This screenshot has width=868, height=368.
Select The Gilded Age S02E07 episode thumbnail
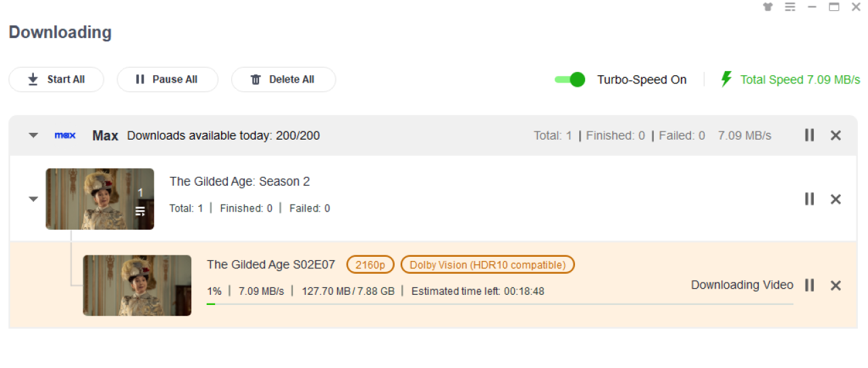coord(137,285)
